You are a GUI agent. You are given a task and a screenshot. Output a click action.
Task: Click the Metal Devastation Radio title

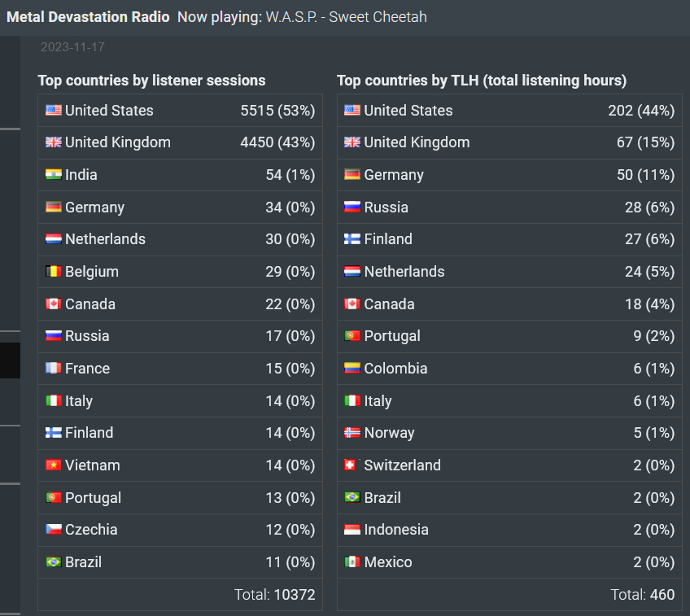click(x=88, y=17)
